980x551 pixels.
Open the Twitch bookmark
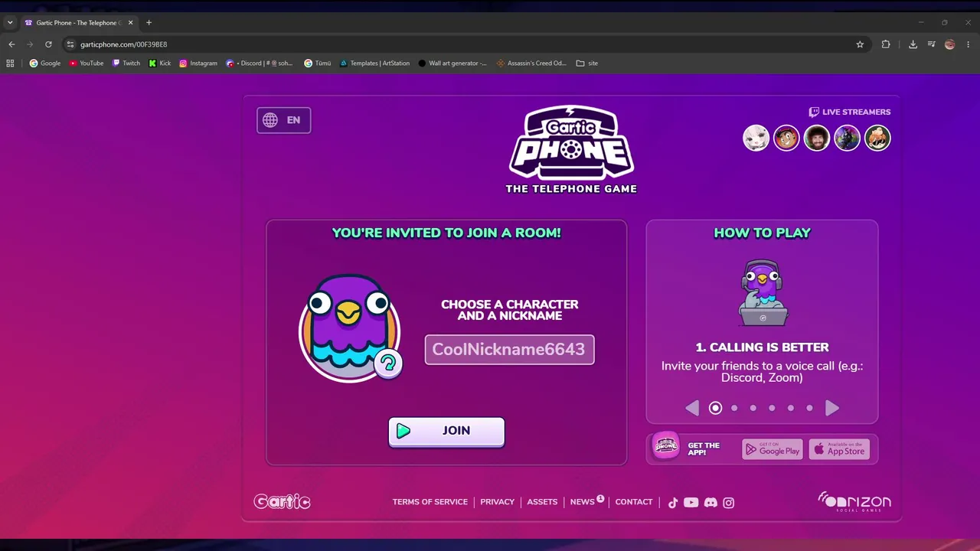(126, 64)
